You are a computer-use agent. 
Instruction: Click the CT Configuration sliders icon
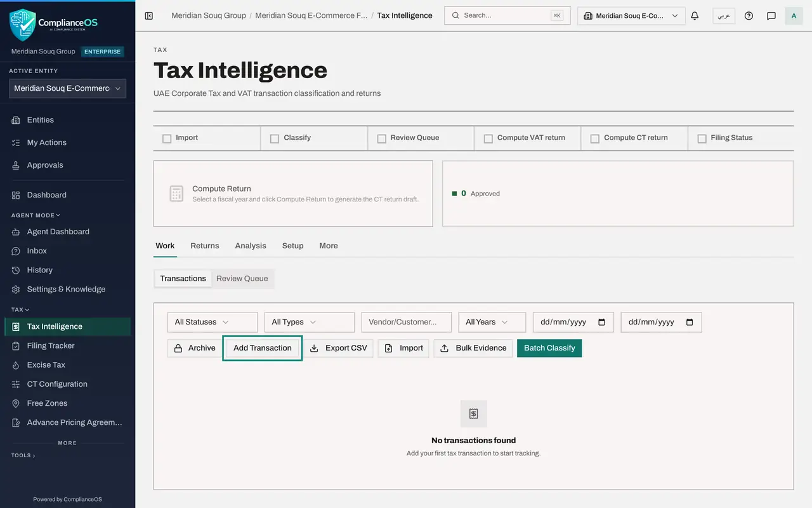coord(16,384)
